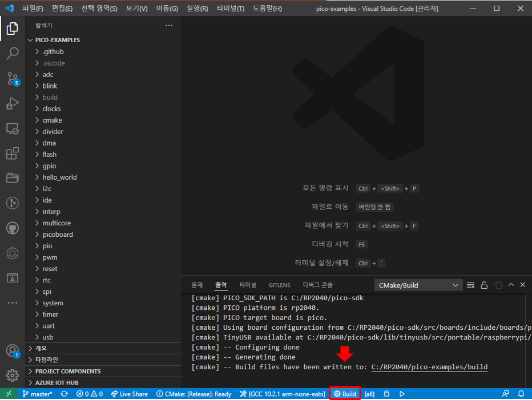Open the 보기(V) menu

coord(136,9)
